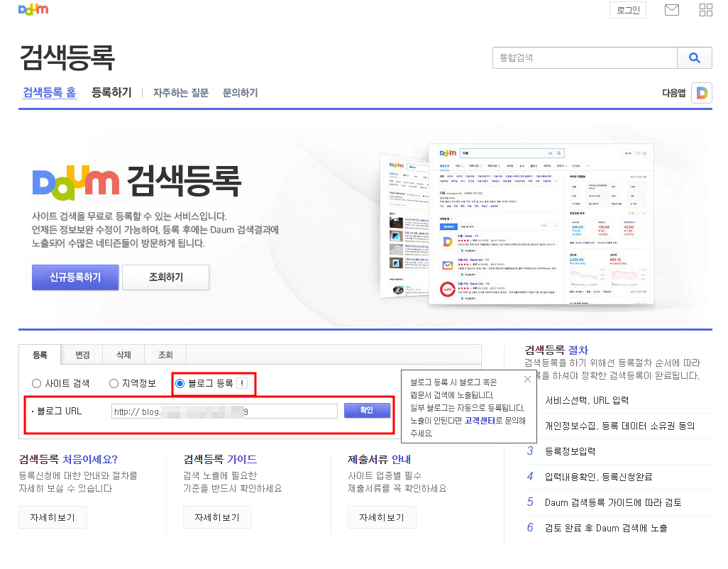The height and width of the screenshot is (569, 728).
Task: Click into the 통합검색 search field
Action: pos(585,57)
